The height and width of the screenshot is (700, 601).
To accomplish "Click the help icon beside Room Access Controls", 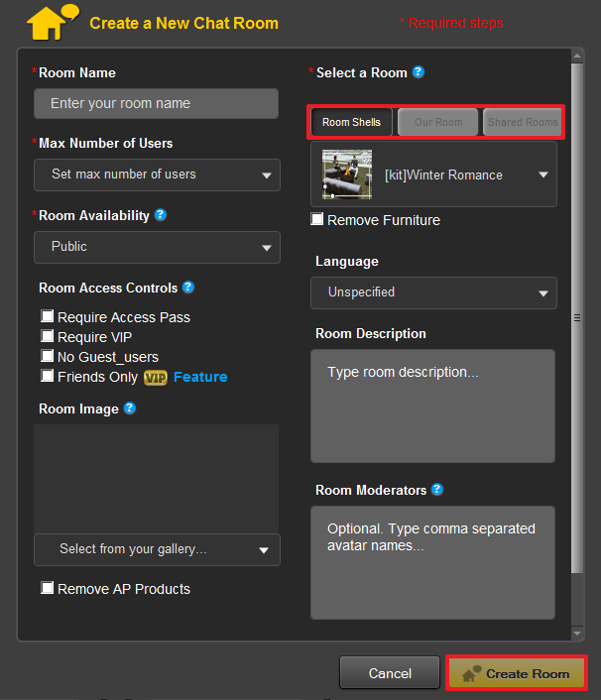I will pyautogui.click(x=188, y=288).
